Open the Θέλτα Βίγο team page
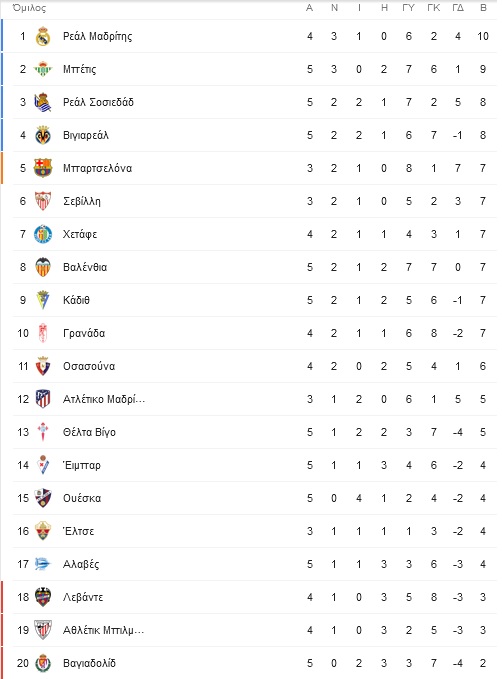Screen dimensions: 502x679 [x=89, y=432]
